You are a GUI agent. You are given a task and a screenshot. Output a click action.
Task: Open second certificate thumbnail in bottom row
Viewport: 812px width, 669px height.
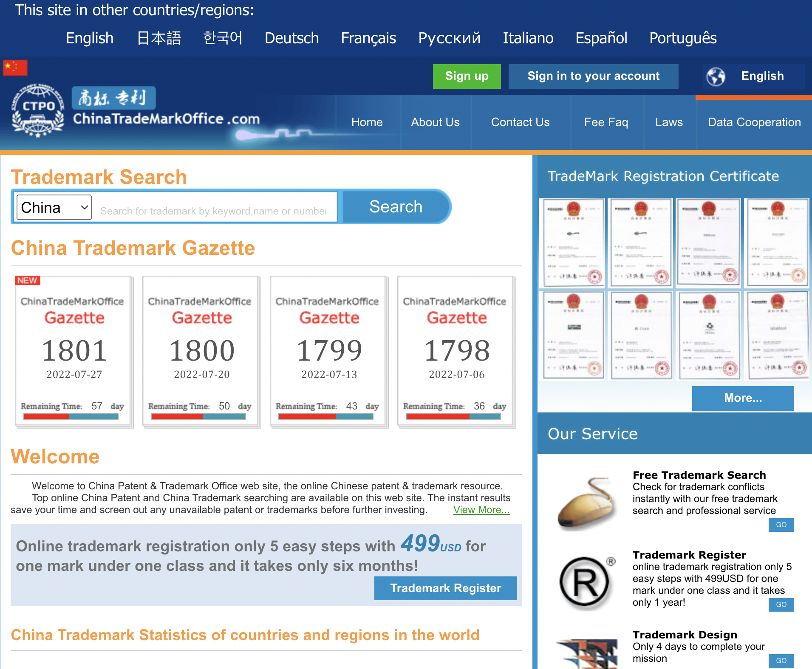640,336
